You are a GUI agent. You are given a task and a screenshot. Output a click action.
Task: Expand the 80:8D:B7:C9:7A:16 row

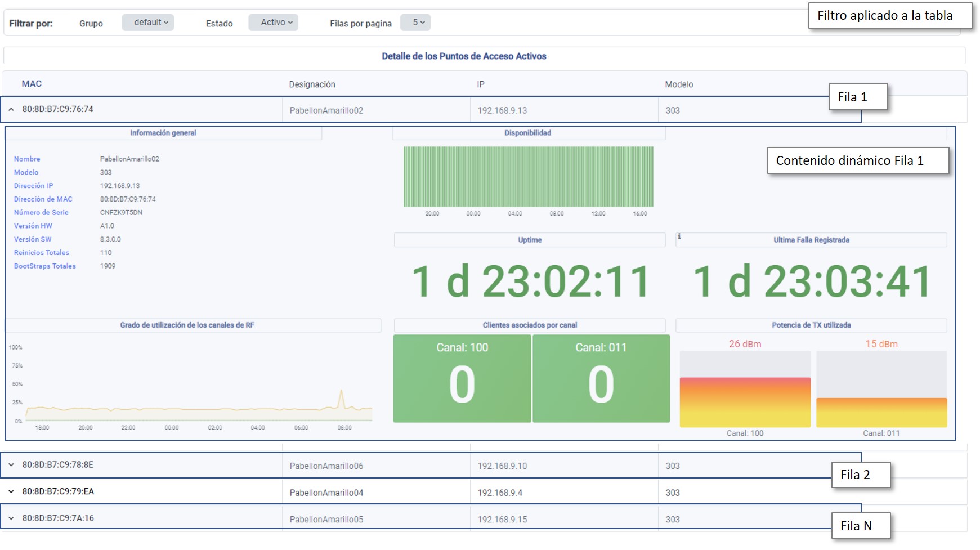pyautogui.click(x=11, y=518)
